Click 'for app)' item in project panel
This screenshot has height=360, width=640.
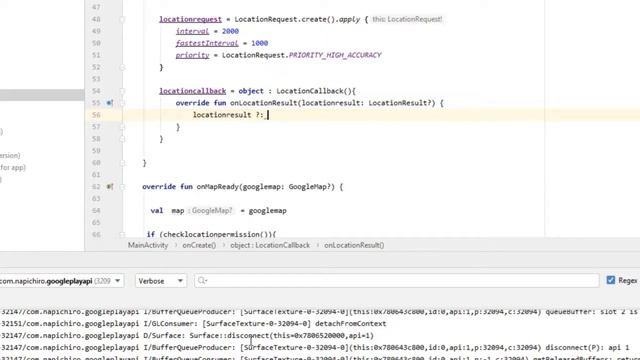[13, 167]
